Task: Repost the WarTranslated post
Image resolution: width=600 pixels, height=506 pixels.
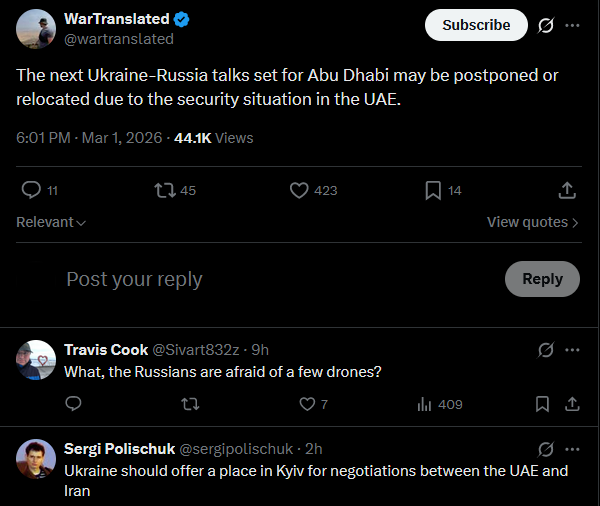Action: pos(161,190)
